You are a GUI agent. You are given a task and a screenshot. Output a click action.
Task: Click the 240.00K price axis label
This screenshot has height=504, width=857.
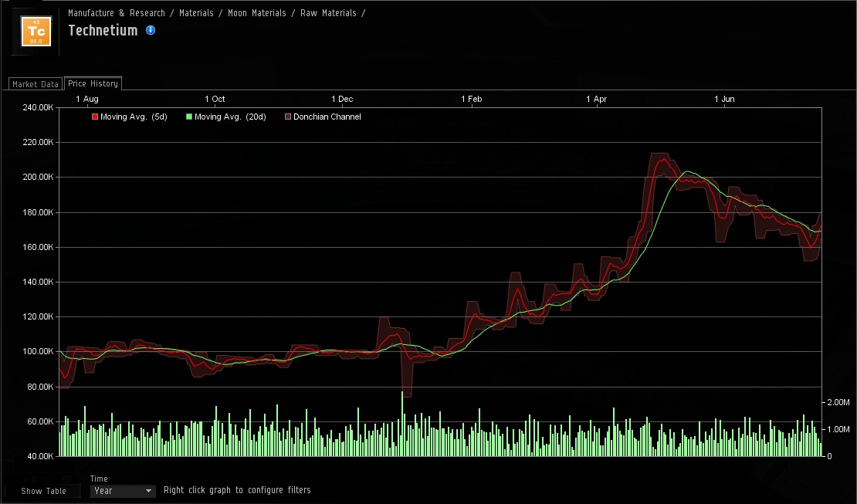(x=39, y=108)
